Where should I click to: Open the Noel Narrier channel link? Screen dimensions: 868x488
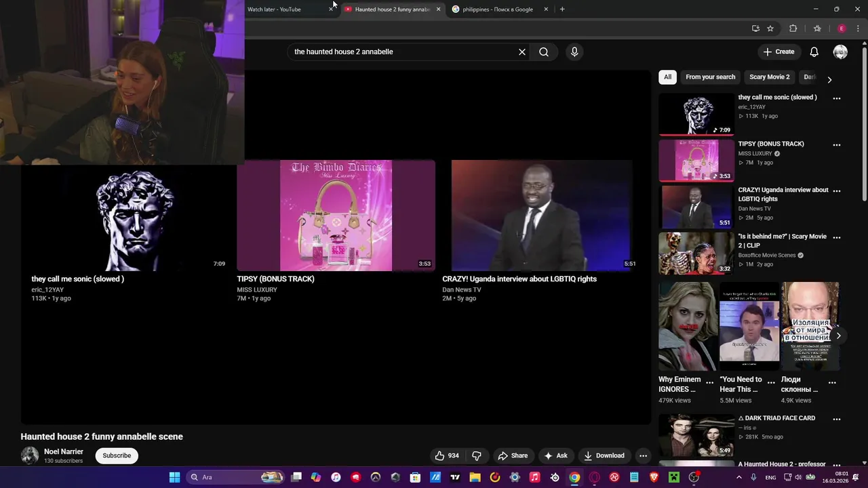pos(64,451)
